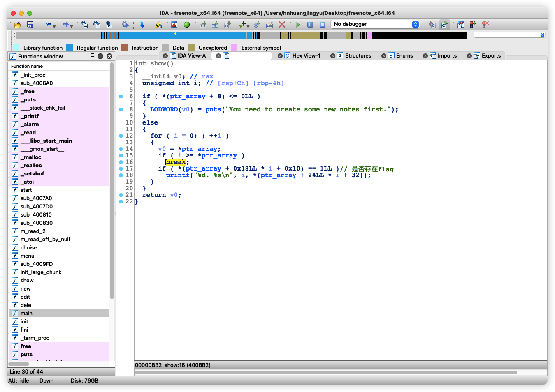Screen dimensions: 555x392
Task: Select the show function in list
Action: (x=59, y=281)
